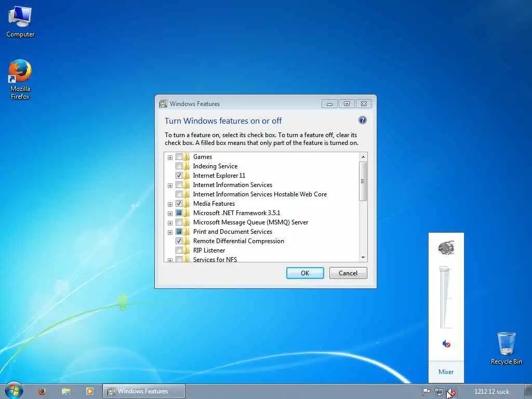532x399 pixels.
Task: Open the Mixer link in volume popup
Action: pyautogui.click(x=446, y=372)
